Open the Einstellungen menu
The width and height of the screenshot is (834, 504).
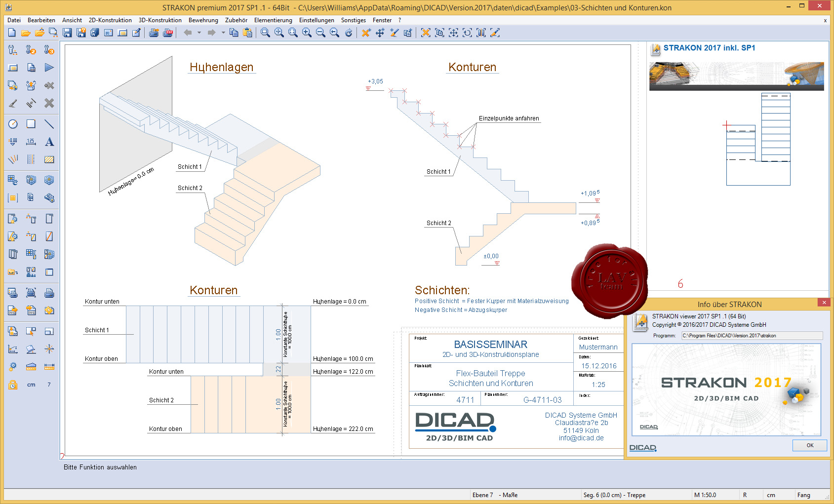317,20
